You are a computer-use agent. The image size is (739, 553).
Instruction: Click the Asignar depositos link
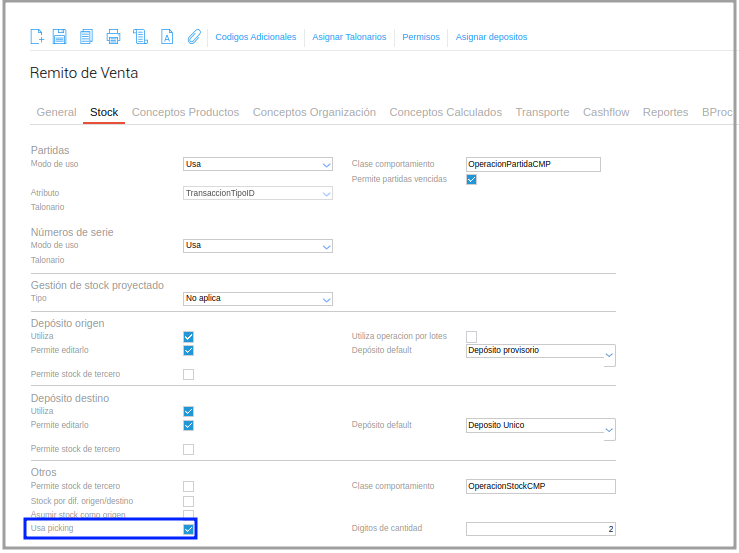coord(491,37)
